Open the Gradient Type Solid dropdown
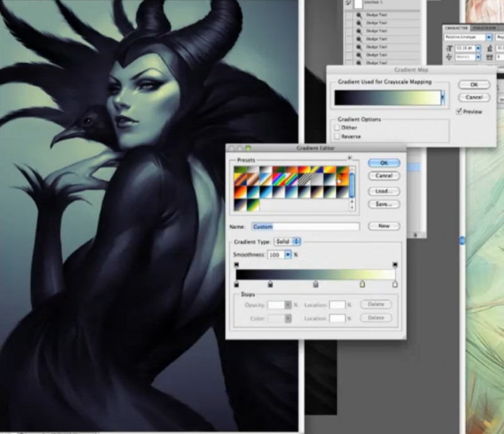The image size is (504, 434). 287,241
